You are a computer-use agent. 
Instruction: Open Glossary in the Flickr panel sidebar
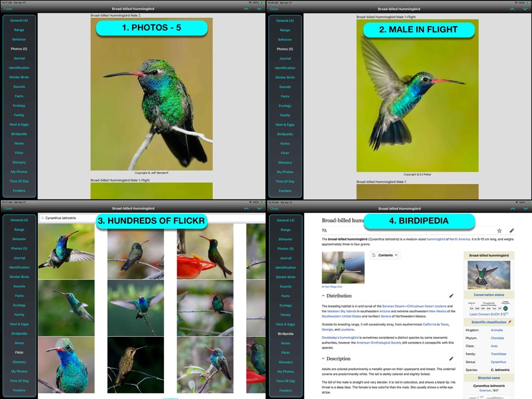click(x=19, y=362)
